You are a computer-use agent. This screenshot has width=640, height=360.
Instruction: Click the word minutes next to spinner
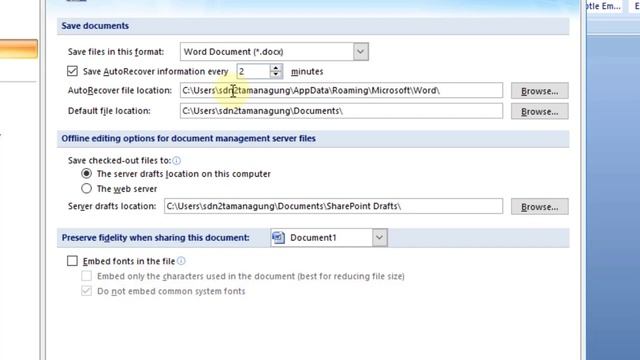[x=307, y=71]
